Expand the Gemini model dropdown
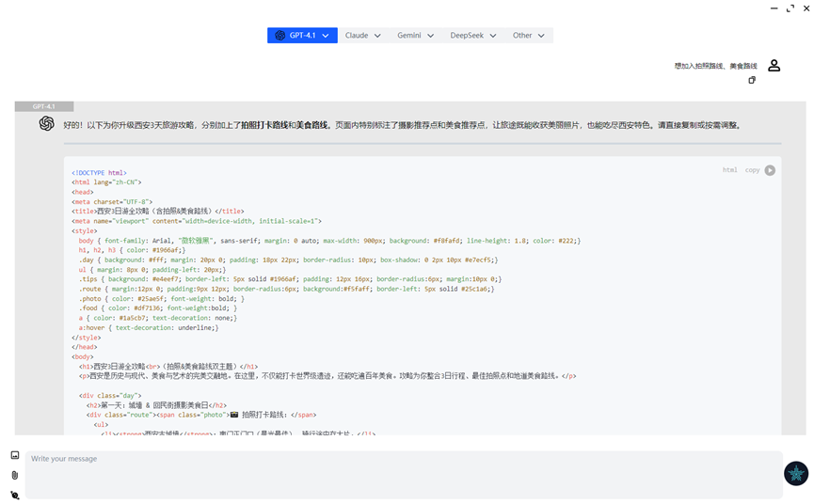This screenshot has width=814, height=504. coord(415,35)
